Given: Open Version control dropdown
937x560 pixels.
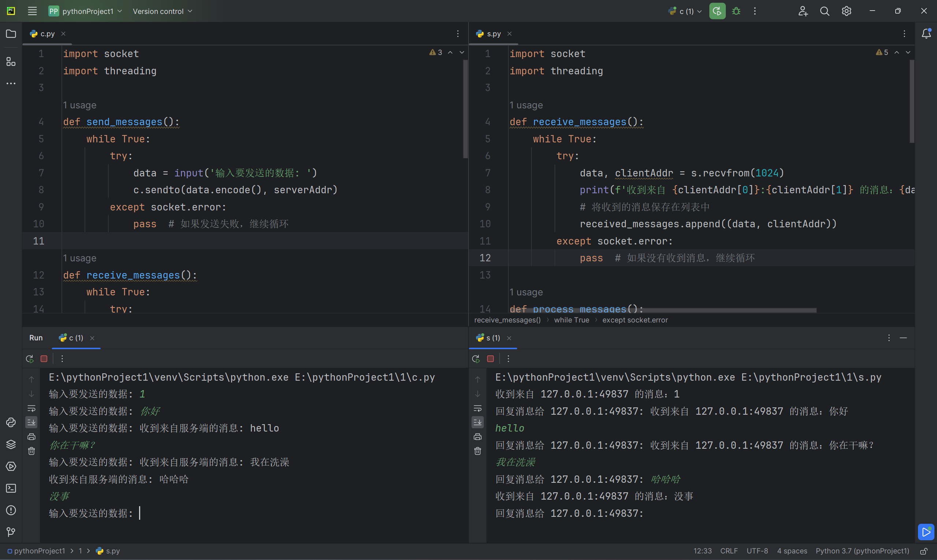Looking at the screenshot, I should coord(162,11).
